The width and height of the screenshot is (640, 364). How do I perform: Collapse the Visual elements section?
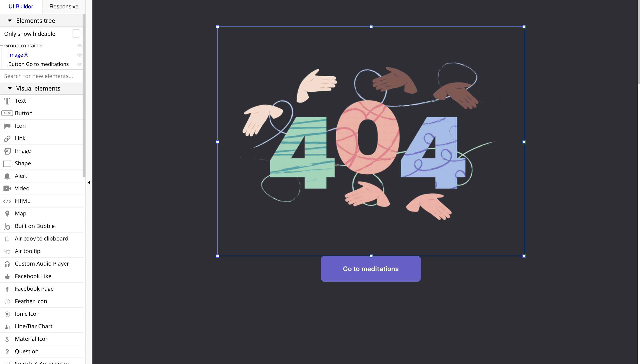point(10,88)
